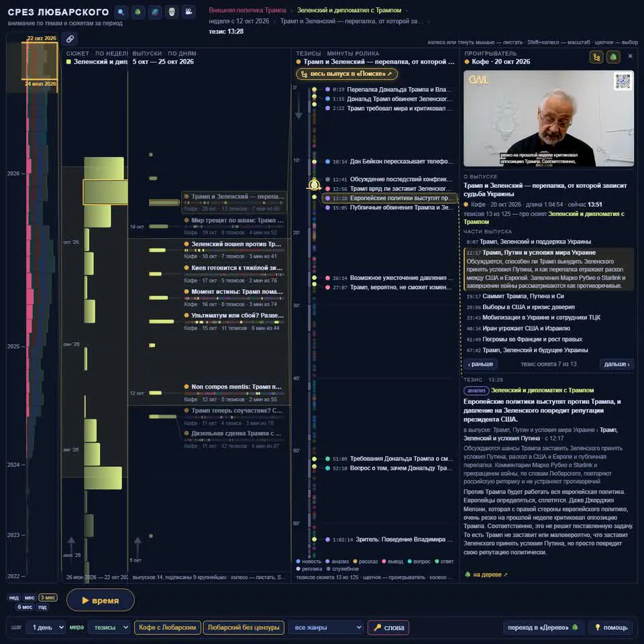Open the magnifier search icon in header

[121, 12]
